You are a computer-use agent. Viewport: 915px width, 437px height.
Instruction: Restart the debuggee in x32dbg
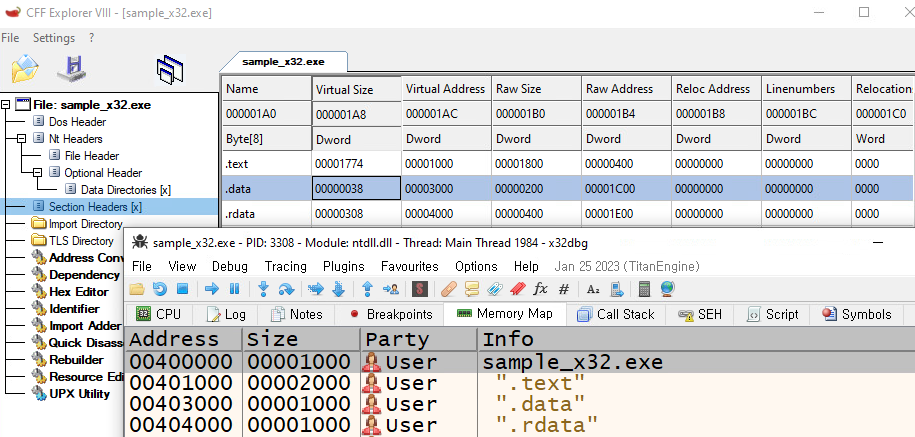(159, 289)
